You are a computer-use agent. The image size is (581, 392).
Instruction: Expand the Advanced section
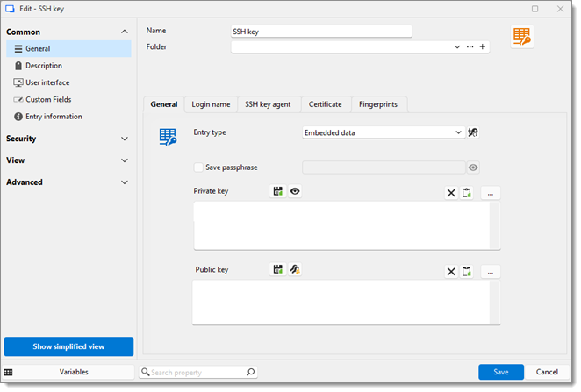pos(68,182)
